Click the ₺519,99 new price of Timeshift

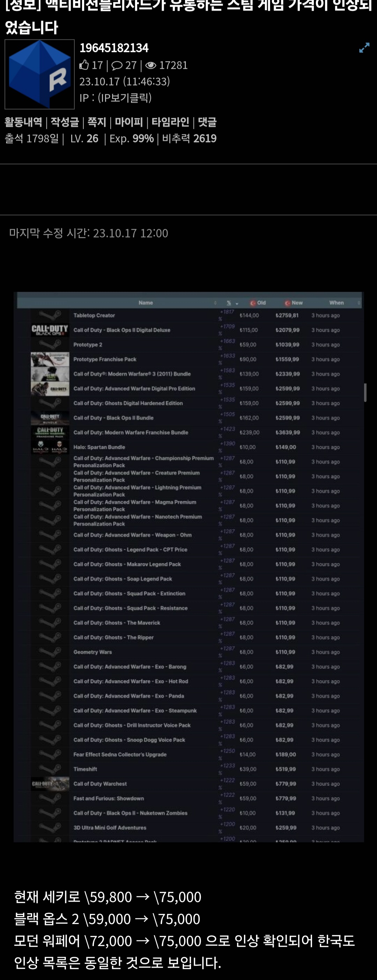[286, 769]
